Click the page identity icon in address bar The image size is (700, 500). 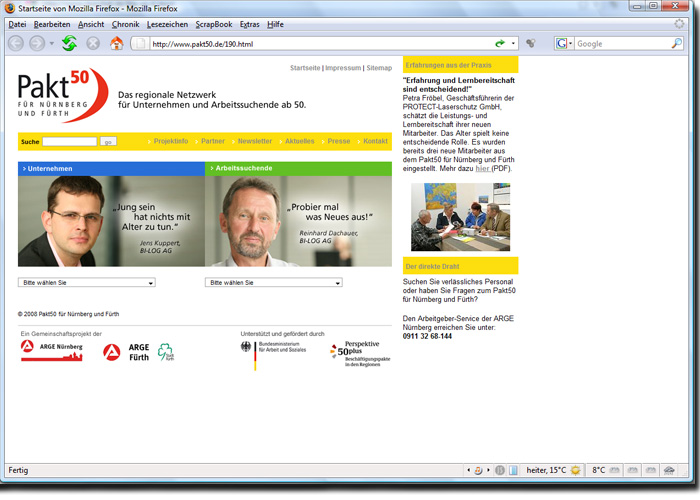coord(141,44)
